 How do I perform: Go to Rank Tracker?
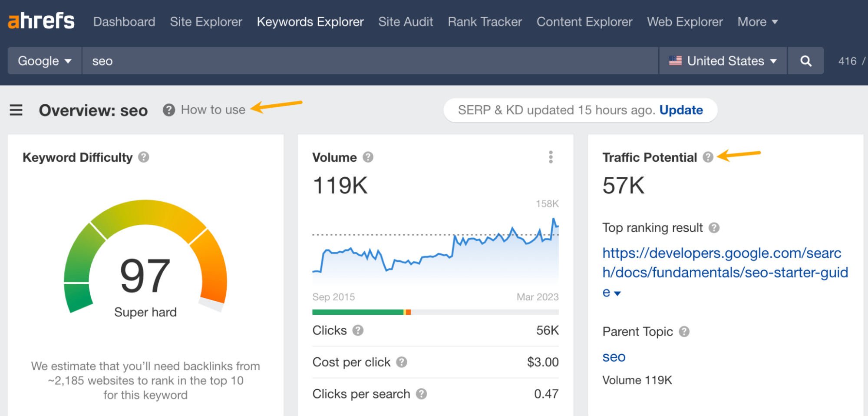tap(485, 22)
